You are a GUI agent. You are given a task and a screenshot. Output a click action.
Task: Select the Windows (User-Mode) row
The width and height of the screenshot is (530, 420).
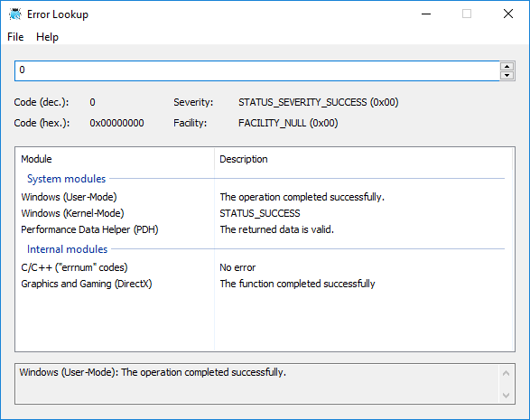click(265, 197)
